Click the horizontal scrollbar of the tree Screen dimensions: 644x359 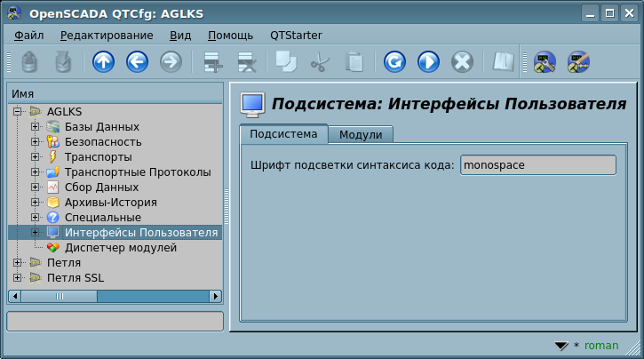[x=115, y=296]
